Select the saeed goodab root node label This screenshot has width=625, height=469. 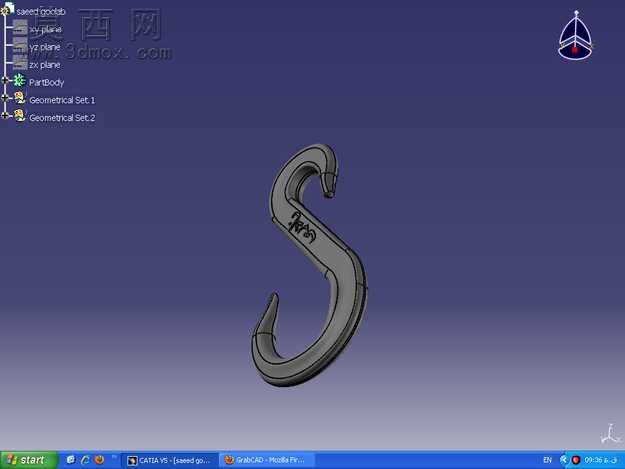(x=41, y=12)
